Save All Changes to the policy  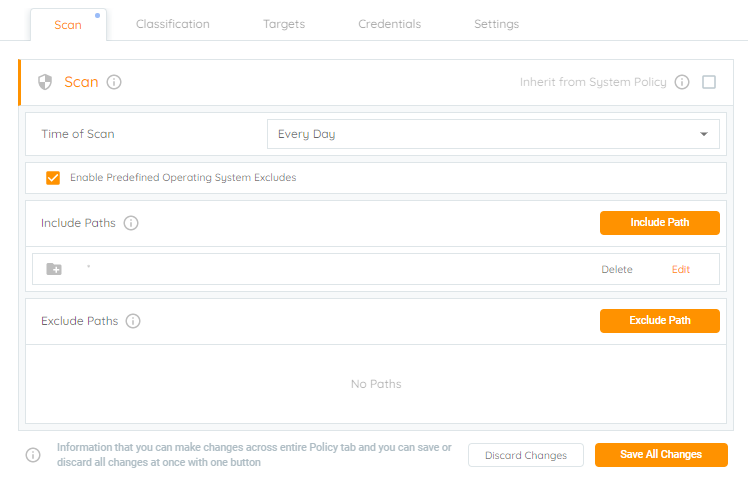[x=661, y=455]
